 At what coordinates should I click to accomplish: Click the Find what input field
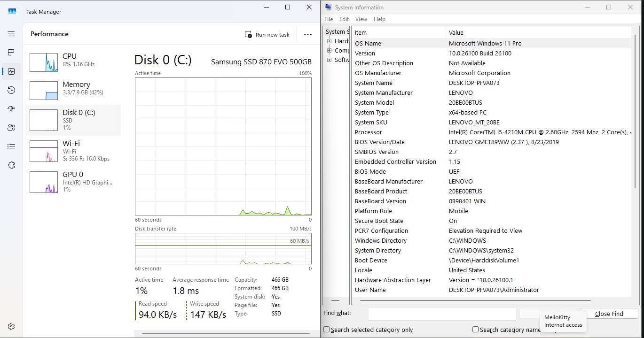[442, 314]
